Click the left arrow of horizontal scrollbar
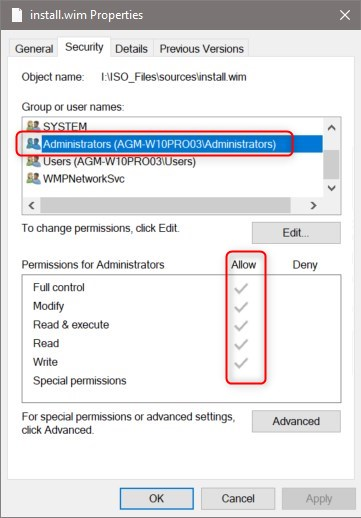Image resolution: width=361 pixels, height=518 pixels. click(x=32, y=205)
